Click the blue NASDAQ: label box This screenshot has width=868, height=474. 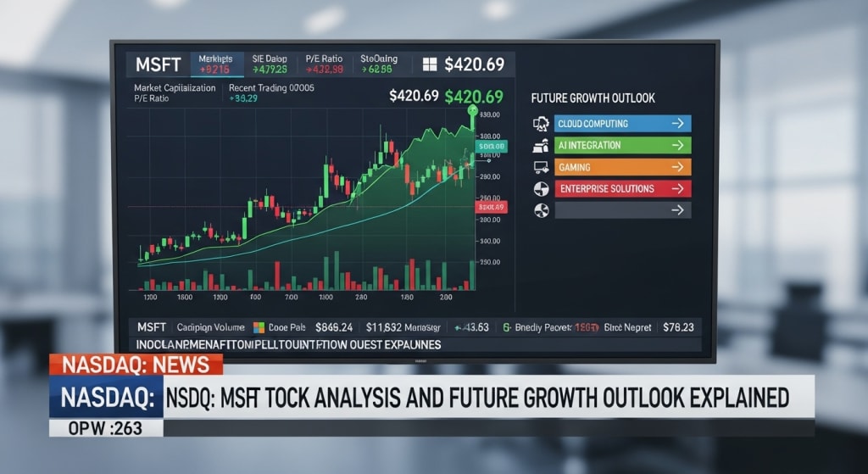(107, 397)
